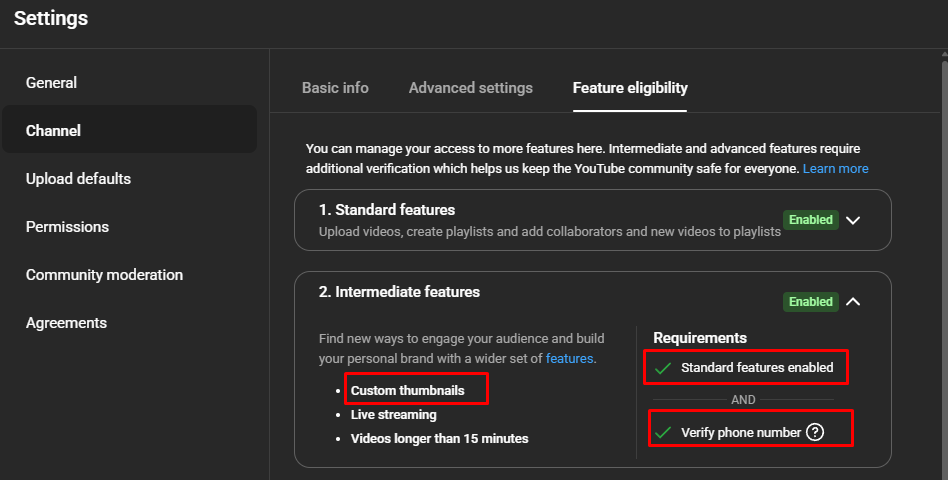948x480 pixels.
Task: Click the Learn more link
Action: click(x=836, y=169)
